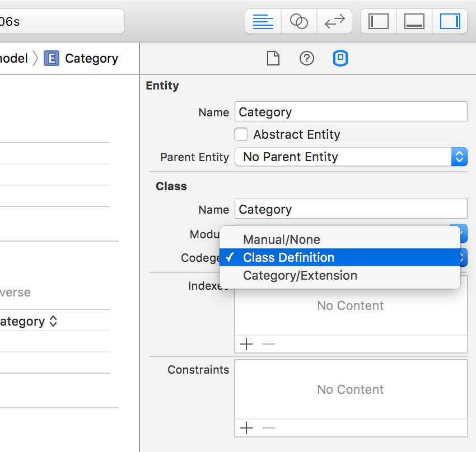Image resolution: width=476 pixels, height=452 pixels.
Task: Open the Assistant editor with overlapping circles
Action: (299, 21)
